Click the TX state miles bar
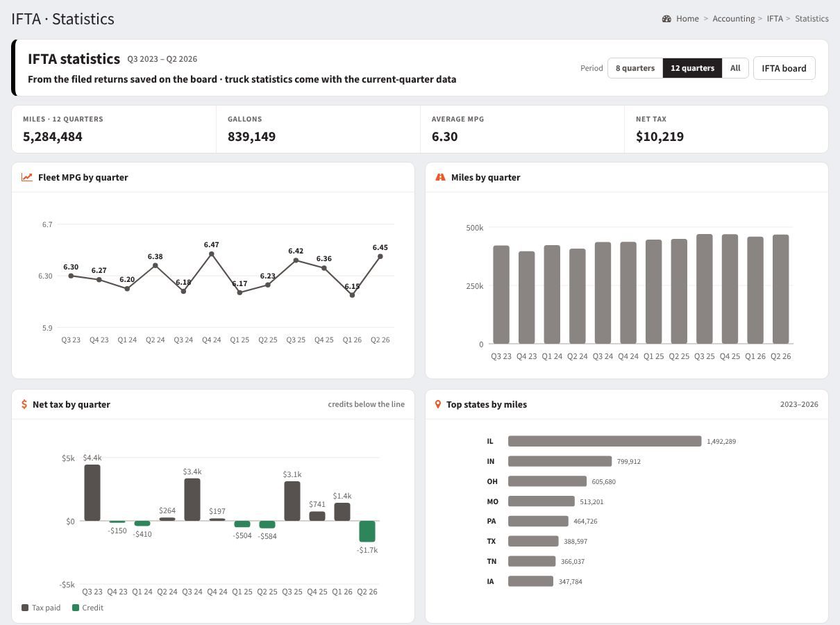The height and width of the screenshot is (625, 840). pyautogui.click(x=533, y=541)
